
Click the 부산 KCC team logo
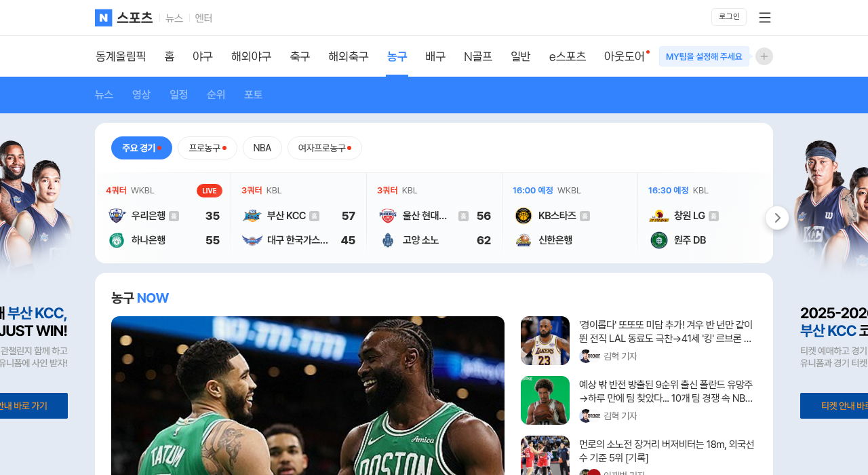251,215
